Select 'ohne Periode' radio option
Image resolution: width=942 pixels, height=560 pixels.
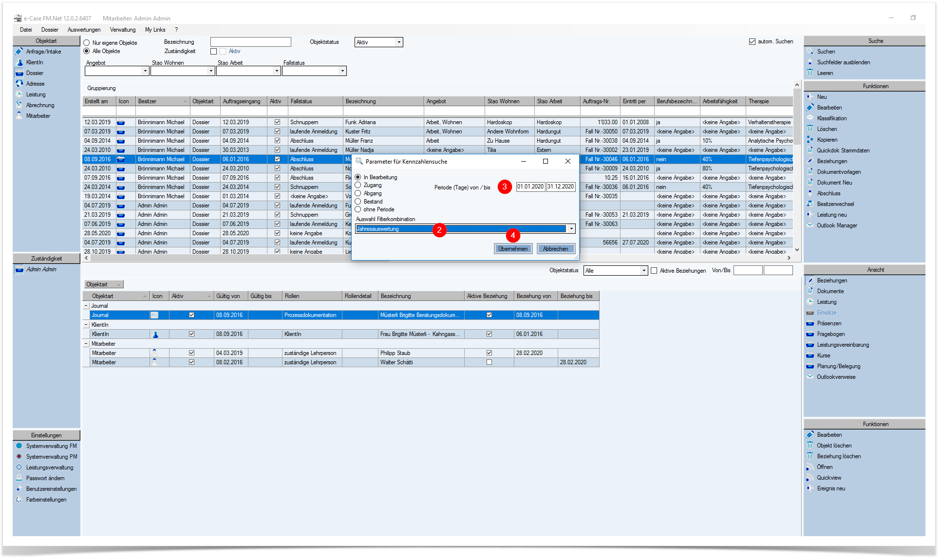click(358, 209)
